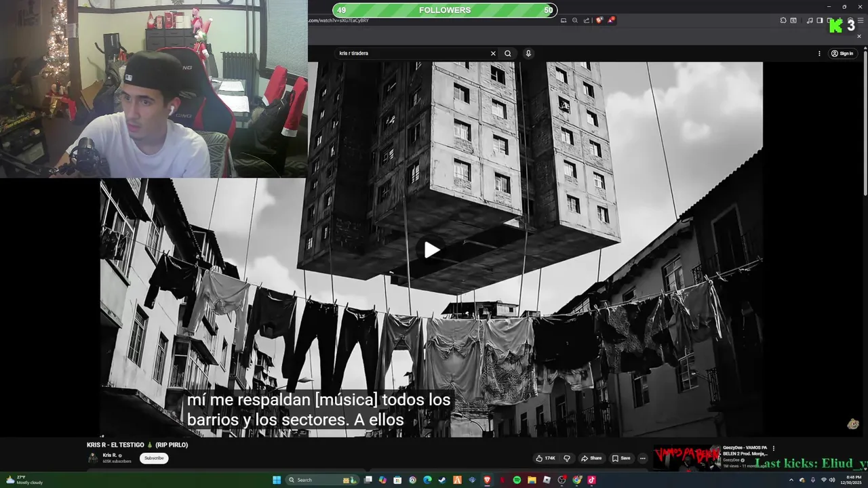Image resolution: width=868 pixels, height=488 pixels.
Task: Open Google Chrome from the taskbar
Action: (x=577, y=480)
